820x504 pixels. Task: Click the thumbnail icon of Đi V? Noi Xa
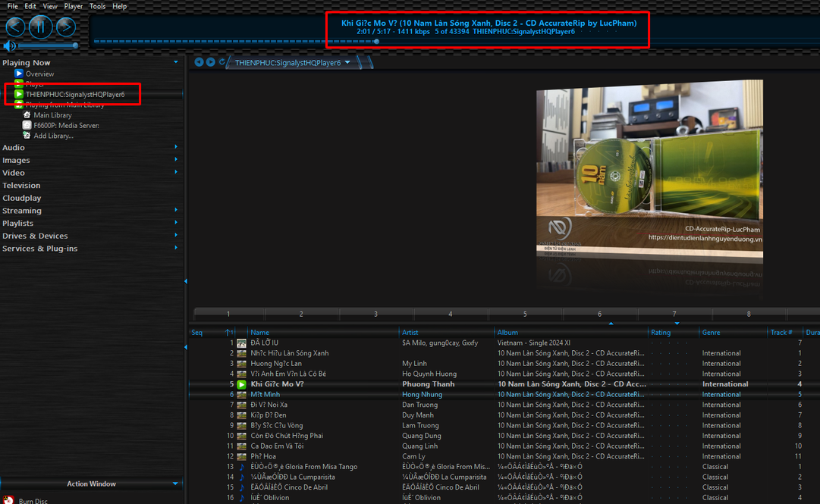pos(241,405)
